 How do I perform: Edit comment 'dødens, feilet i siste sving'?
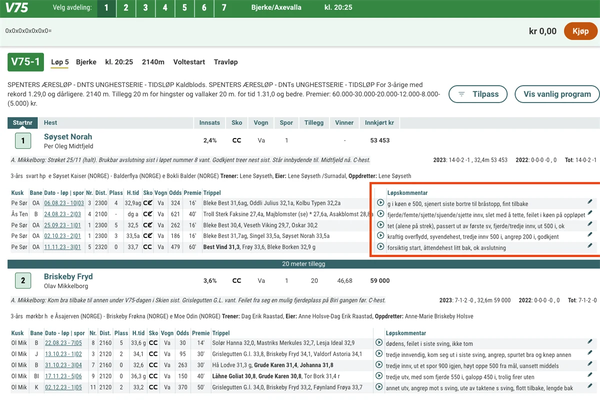tap(590, 342)
